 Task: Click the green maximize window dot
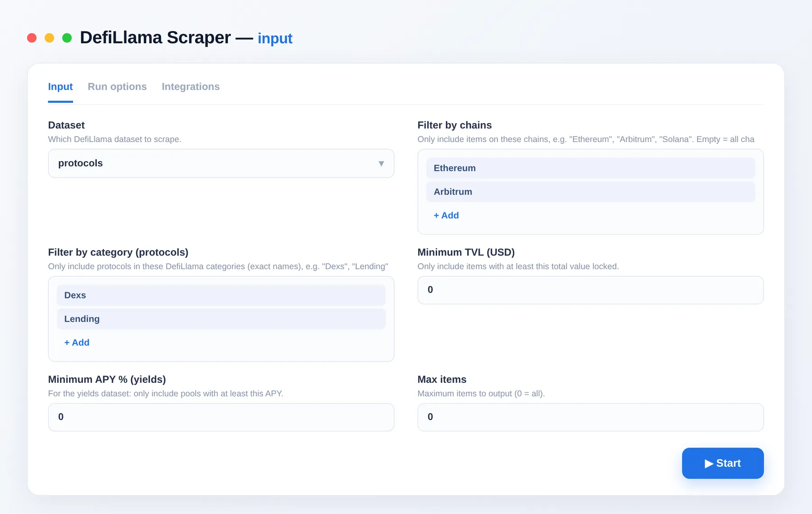coord(67,38)
